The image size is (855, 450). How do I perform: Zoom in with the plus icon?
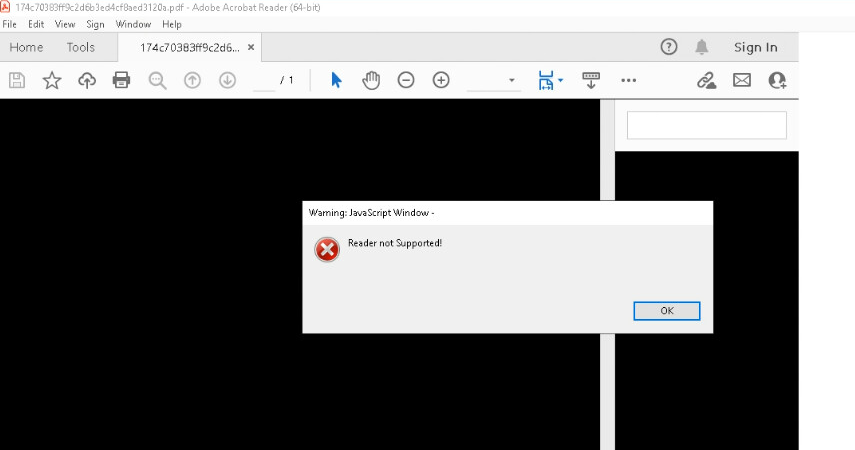[441, 80]
